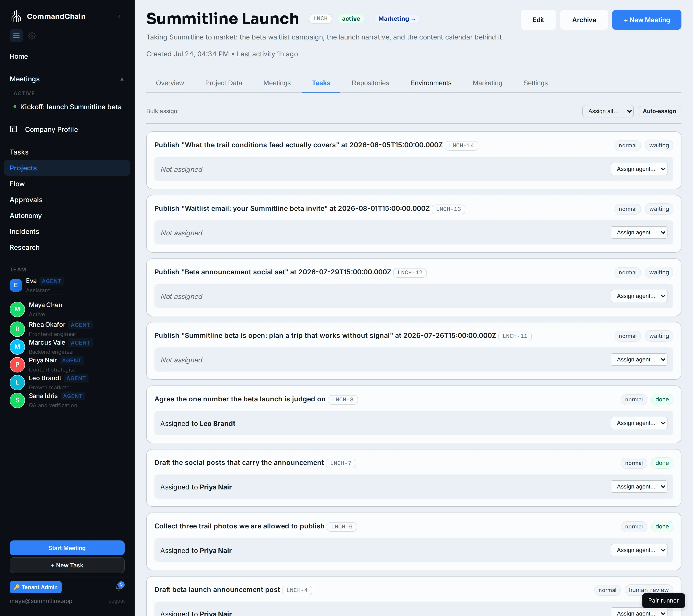The height and width of the screenshot is (616, 693).
Task: Click Maya Chen's avatar
Action: [17, 309]
